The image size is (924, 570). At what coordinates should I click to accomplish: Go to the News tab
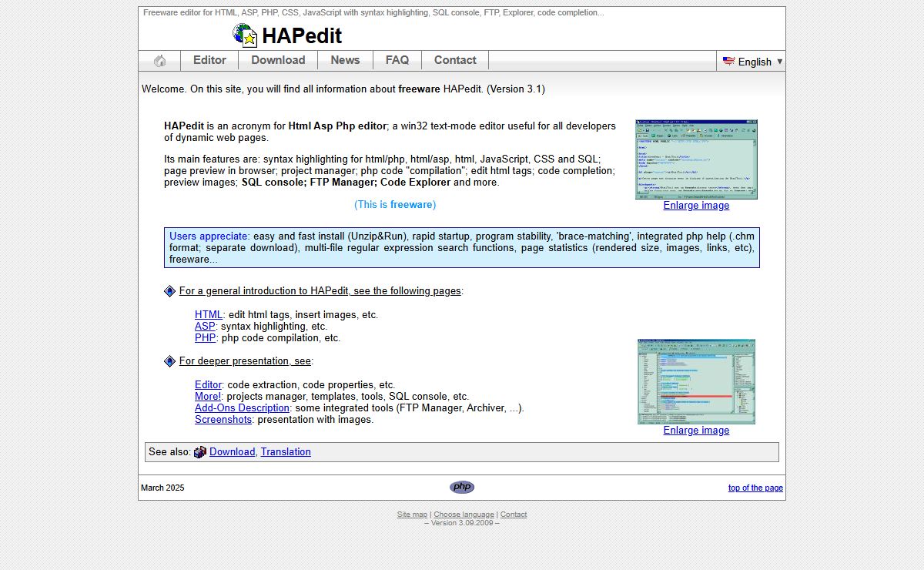click(345, 60)
